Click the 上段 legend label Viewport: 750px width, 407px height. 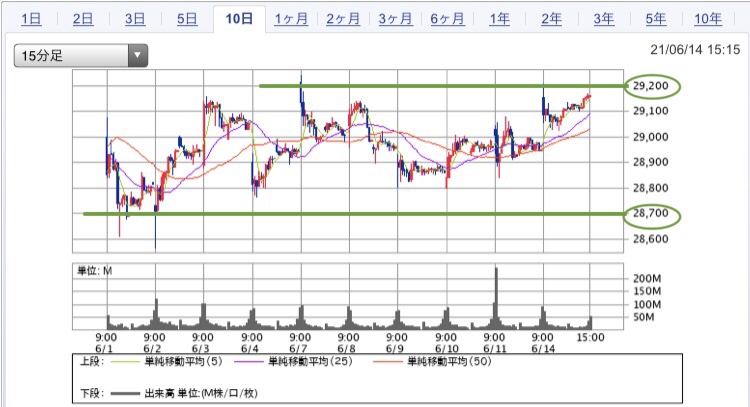pyautogui.click(x=91, y=362)
